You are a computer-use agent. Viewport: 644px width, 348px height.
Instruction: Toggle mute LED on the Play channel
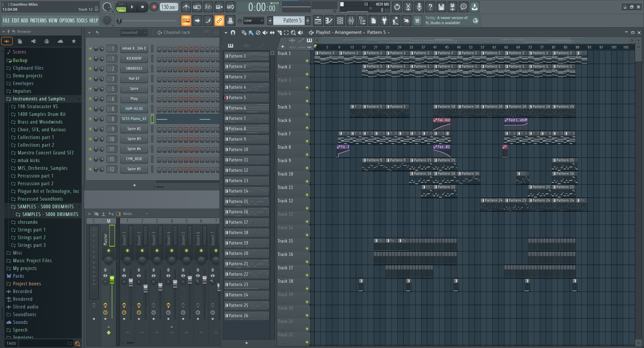[90, 99]
